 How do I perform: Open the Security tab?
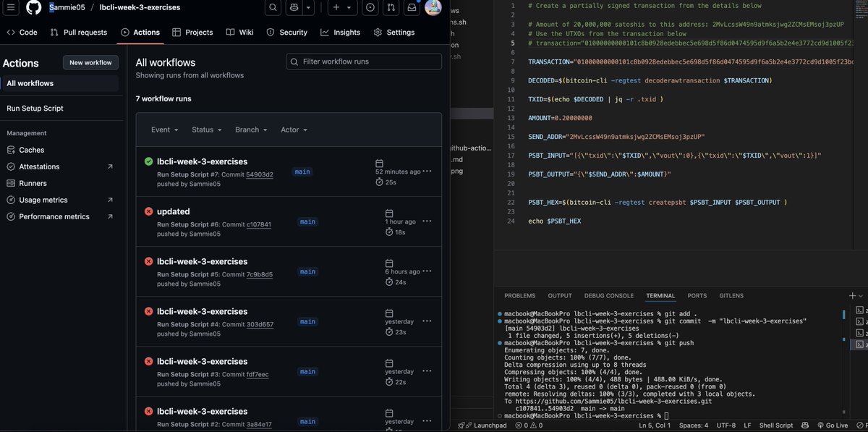pos(287,32)
